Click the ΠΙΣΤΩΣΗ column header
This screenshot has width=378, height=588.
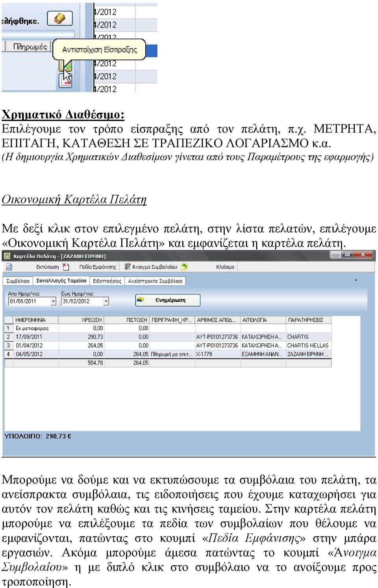point(127,320)
